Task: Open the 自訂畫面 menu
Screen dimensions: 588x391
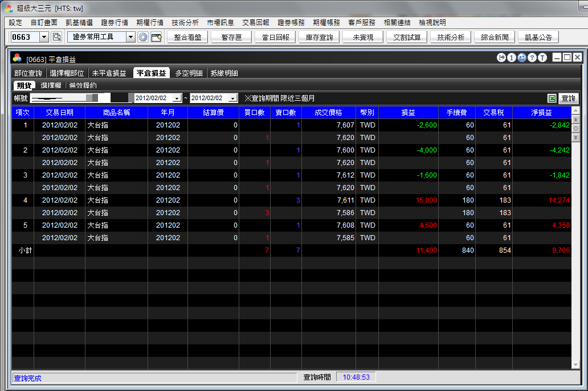Action: point(44,22)
